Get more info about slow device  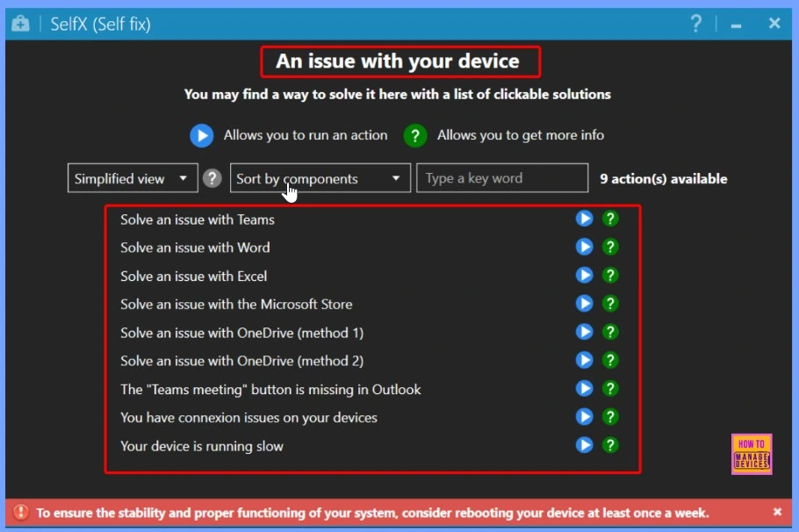[x=610, y=445]
